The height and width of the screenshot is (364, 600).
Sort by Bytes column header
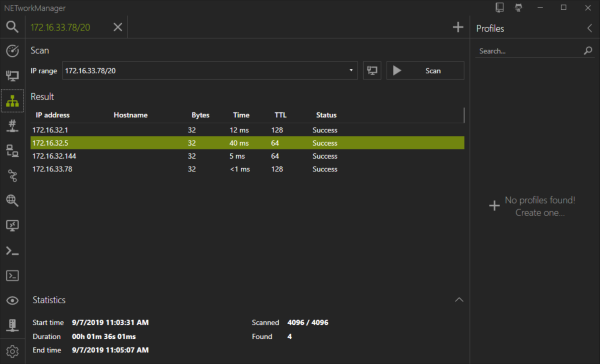(x=201, y=115)
